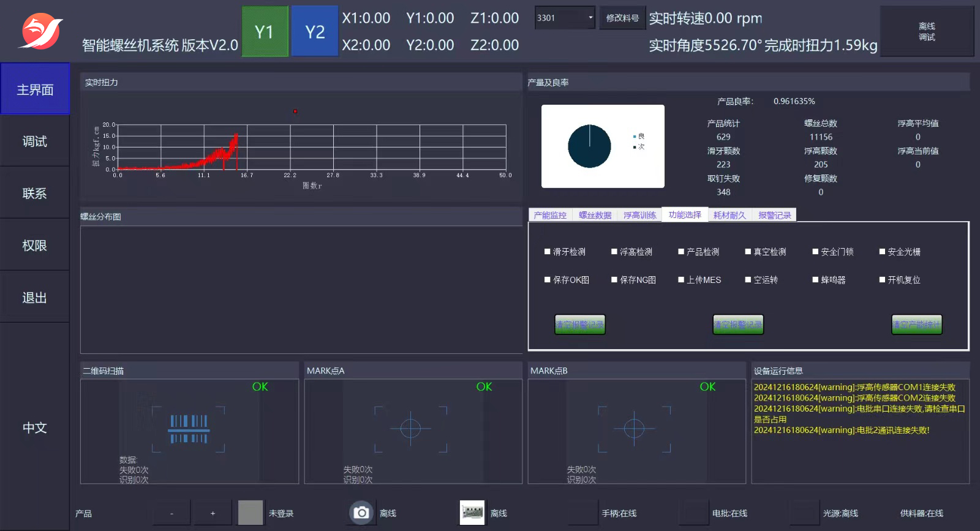Select the green Y1 axis button

point(265,32)
